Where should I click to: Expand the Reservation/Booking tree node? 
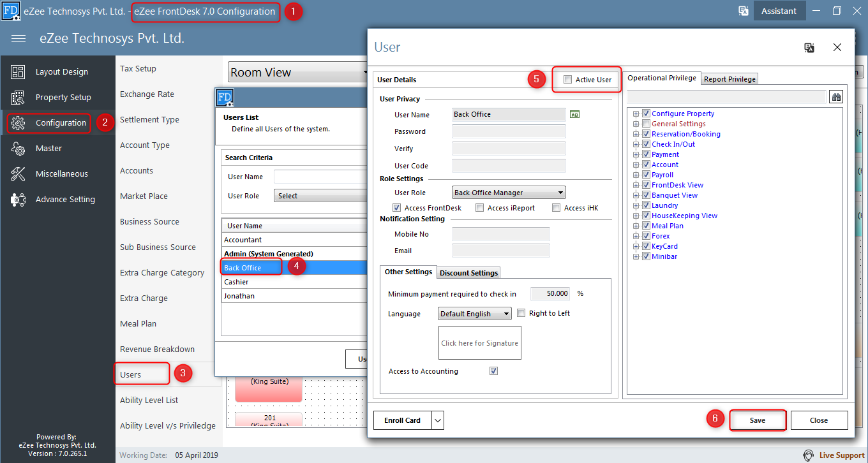point(636,134)
